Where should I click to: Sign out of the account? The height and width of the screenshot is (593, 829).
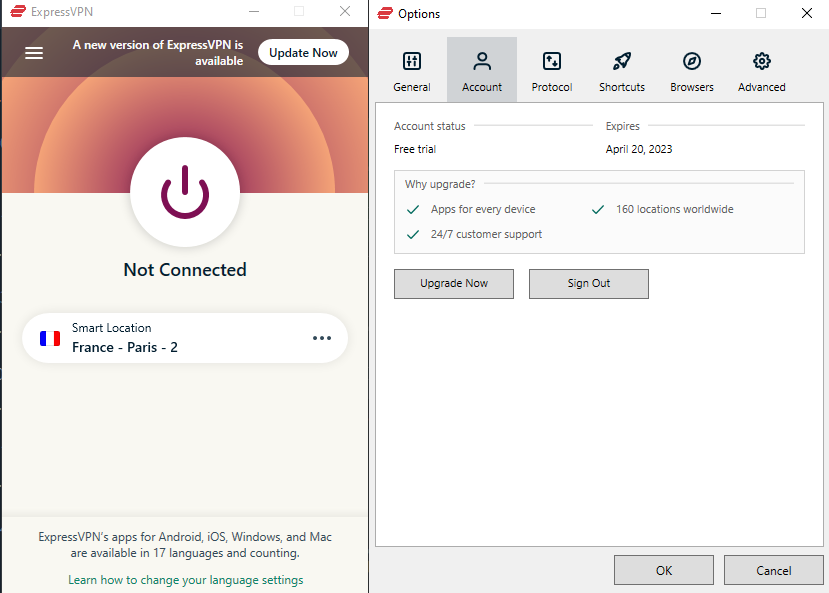pyautogui.click(x=588, y=284)
